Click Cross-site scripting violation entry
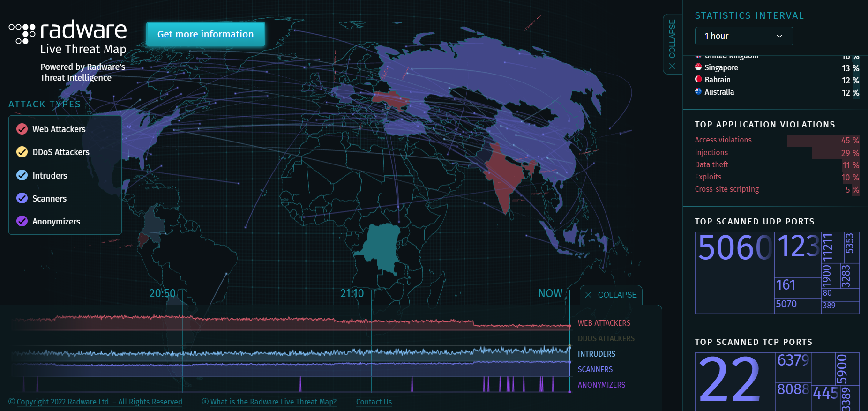The width and height of the screenshot is (868, 411). point(727,189)
